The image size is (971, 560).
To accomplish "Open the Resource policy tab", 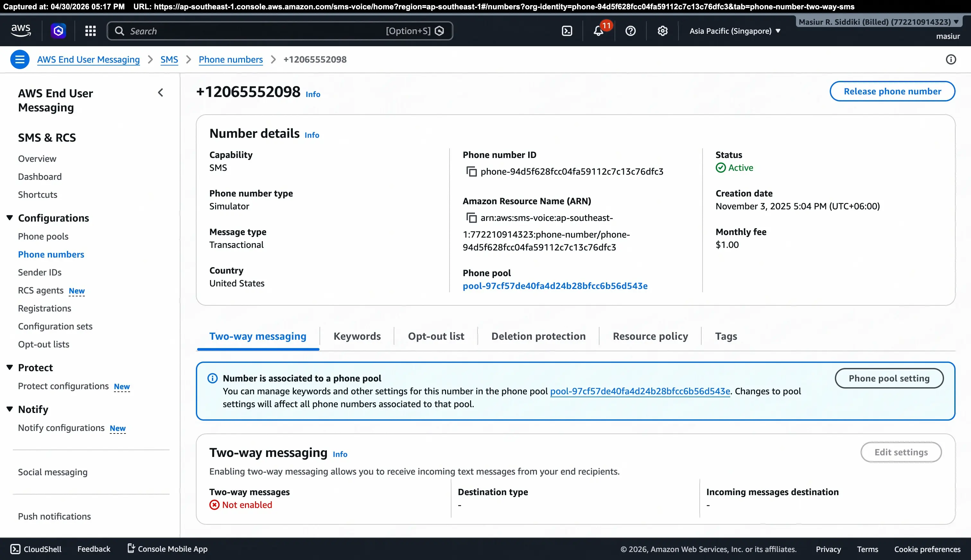I will pyautogui.click(x=650, y=337).
